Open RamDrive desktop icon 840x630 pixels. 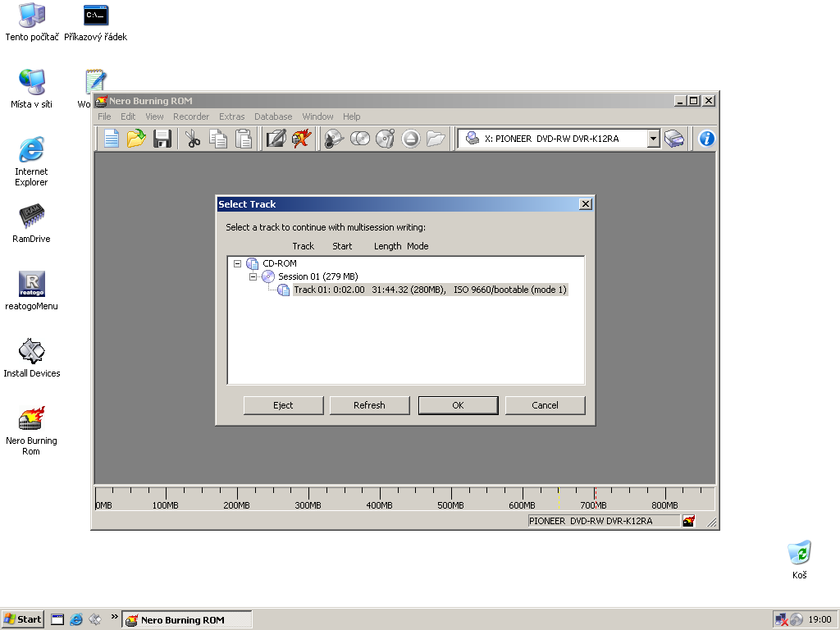point(32,224)
